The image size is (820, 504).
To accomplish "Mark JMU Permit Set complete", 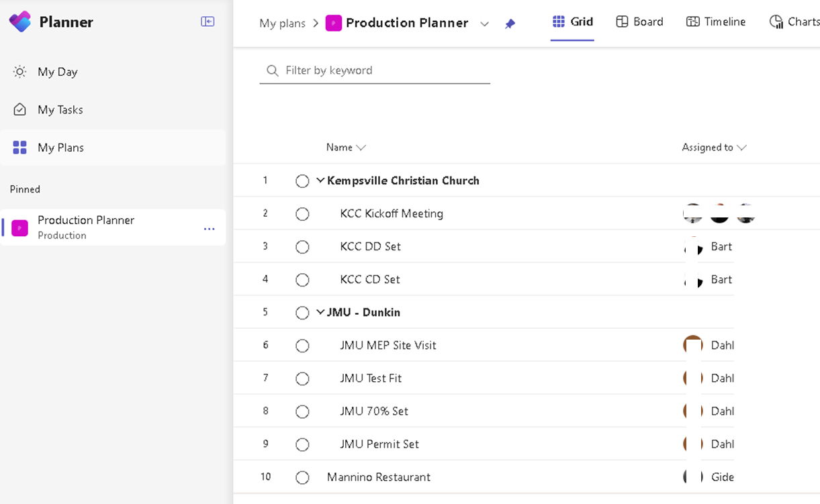I will [x=302, y=444].
